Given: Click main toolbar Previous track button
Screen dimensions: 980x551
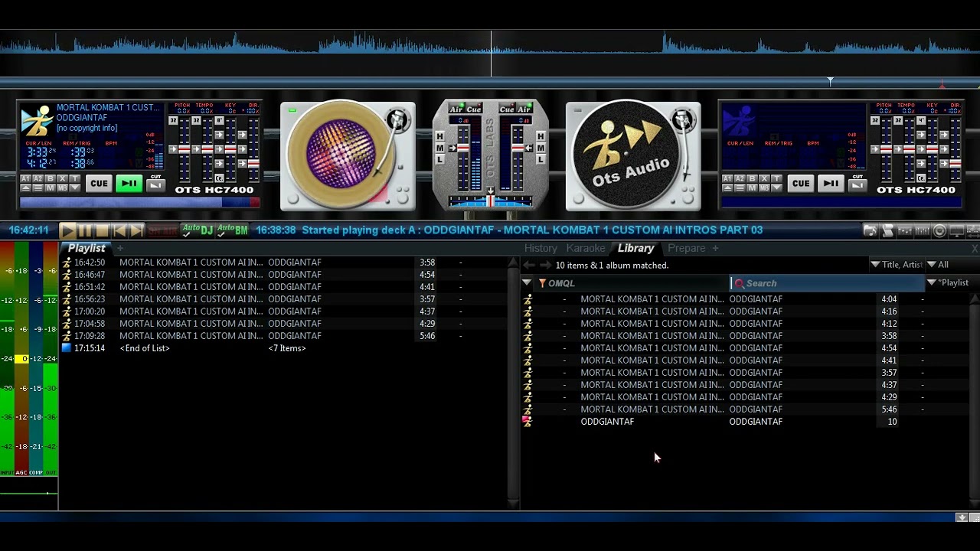Looking at the screenshot, I should [119, 230].
